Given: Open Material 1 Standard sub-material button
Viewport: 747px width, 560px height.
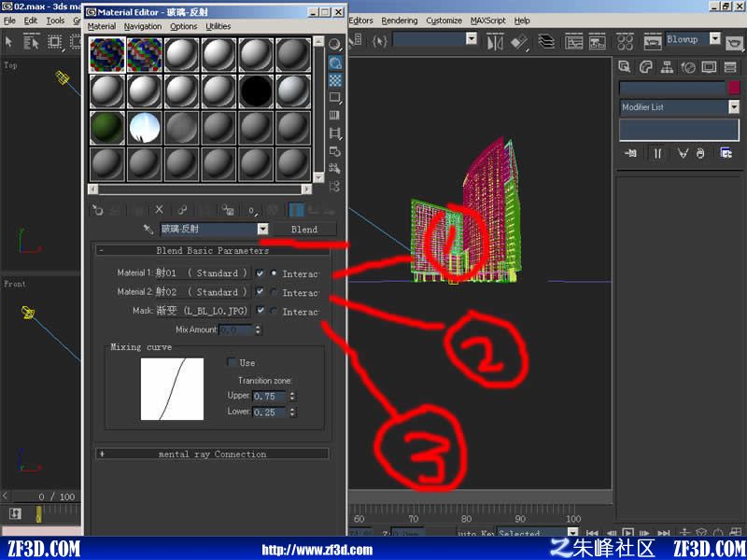Looking at the screenshot, I should [x=203, y=273].
